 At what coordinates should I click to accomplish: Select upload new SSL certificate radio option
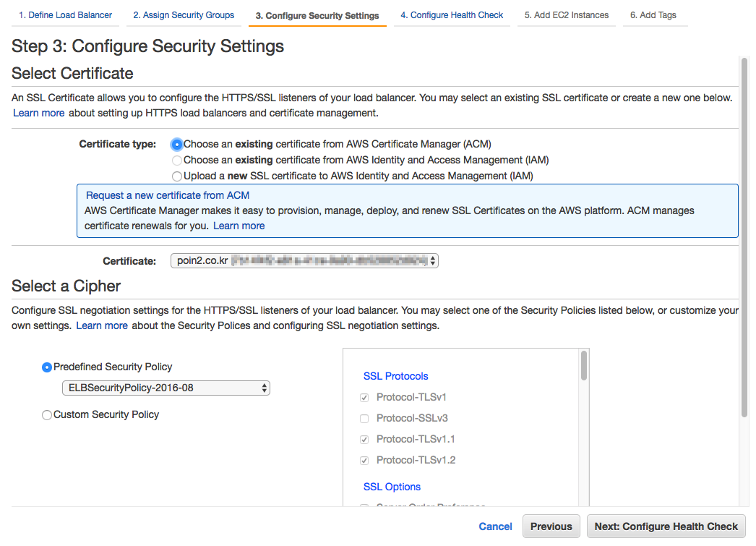(x=177, y=176)
